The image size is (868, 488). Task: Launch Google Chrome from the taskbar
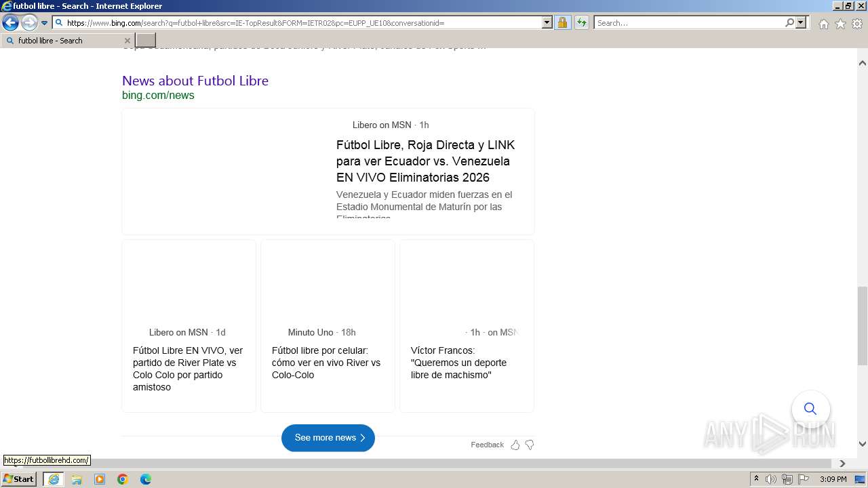point(123,479)
